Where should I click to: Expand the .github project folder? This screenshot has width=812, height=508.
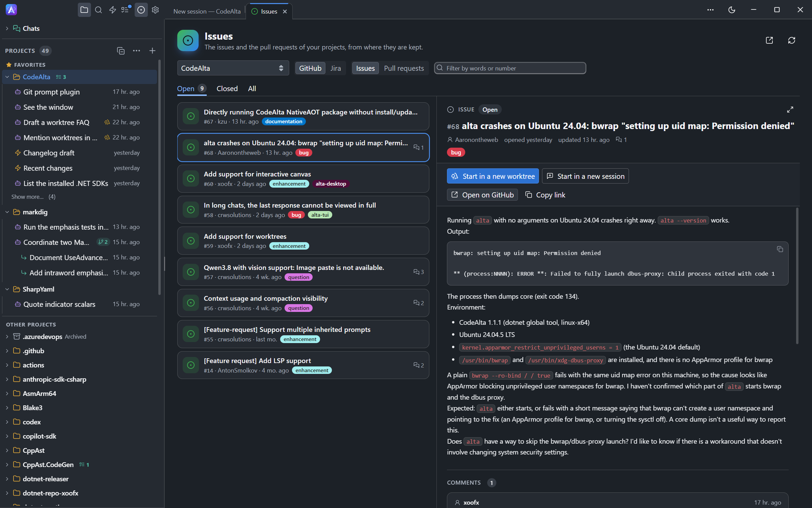(7, 351)
